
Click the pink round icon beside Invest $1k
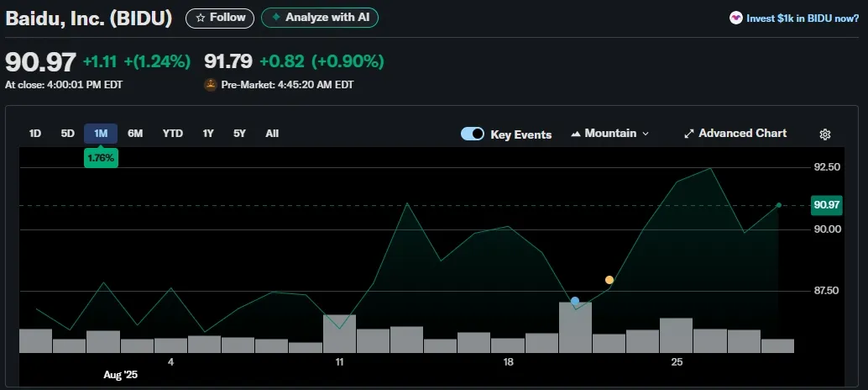[735, 18]
